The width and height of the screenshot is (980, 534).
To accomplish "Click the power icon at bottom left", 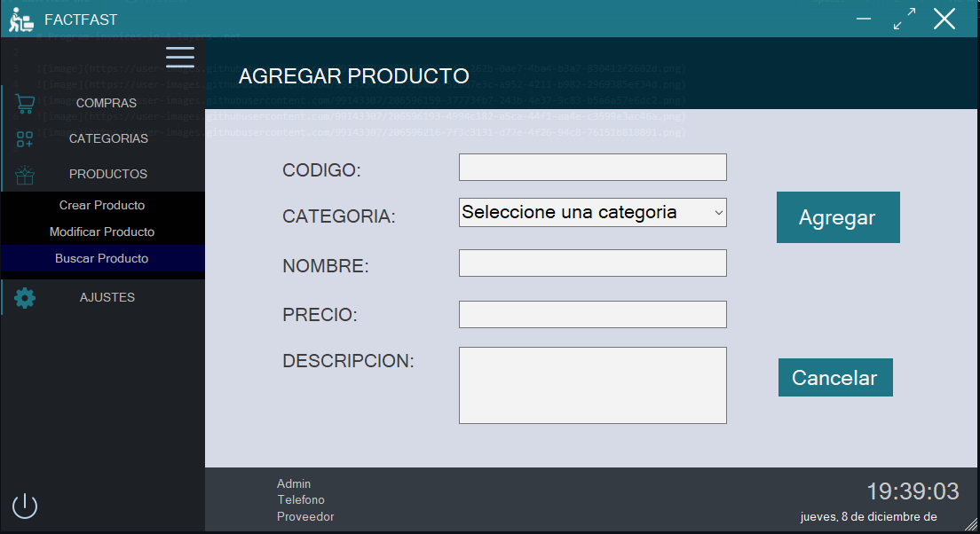I will click(x=24, y=506).
